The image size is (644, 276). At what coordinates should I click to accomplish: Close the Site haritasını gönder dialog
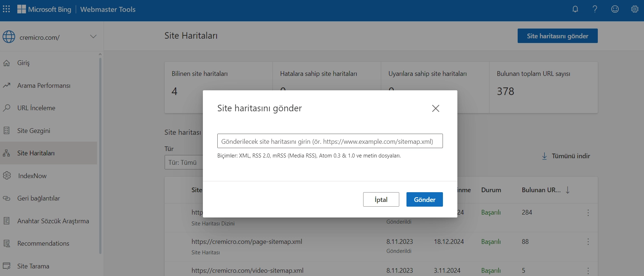coord(436,108)
